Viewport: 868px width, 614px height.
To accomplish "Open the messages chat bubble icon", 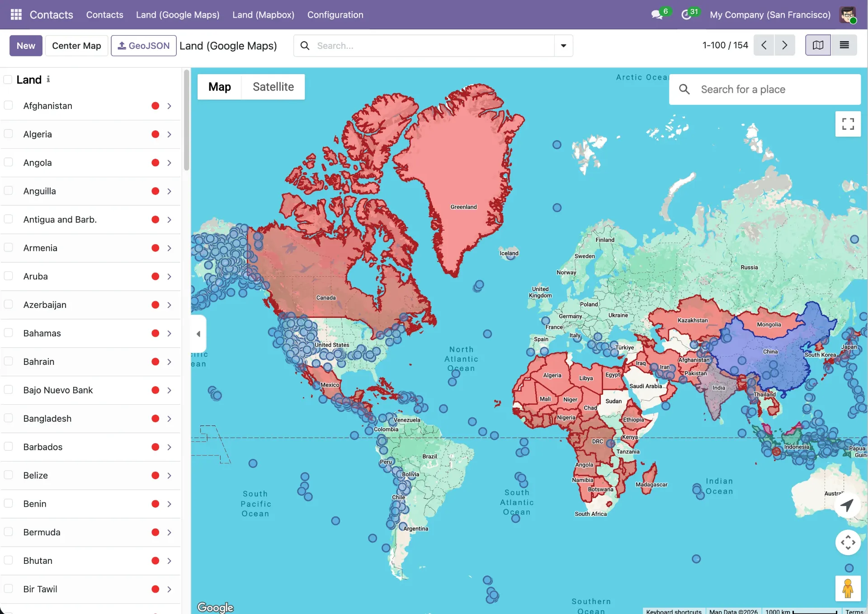I will coord(657,14).
